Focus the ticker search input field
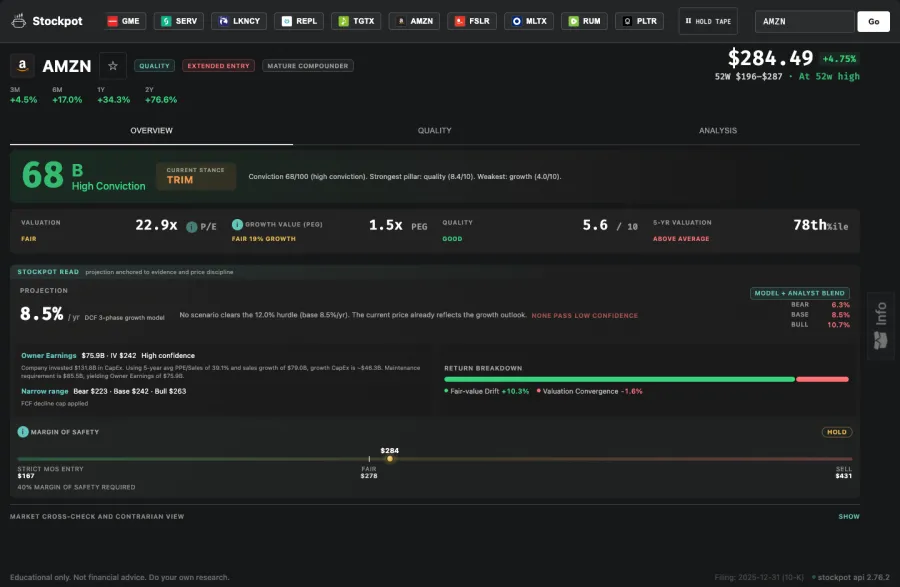 tap(804, 21)
